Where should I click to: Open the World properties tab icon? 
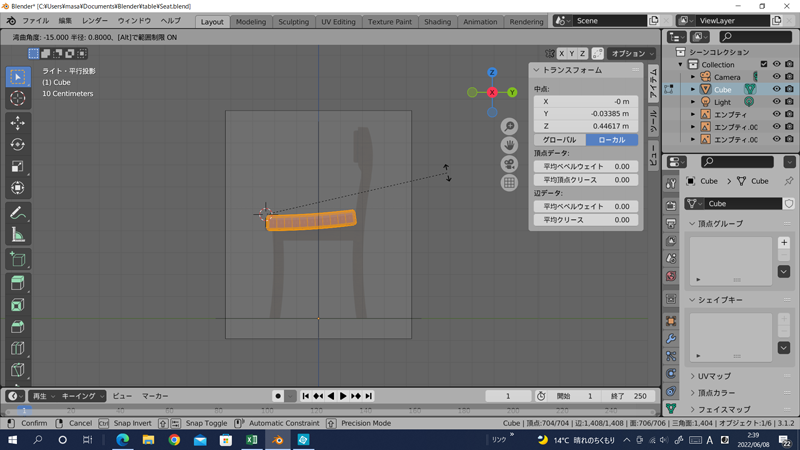coord(671,276)
